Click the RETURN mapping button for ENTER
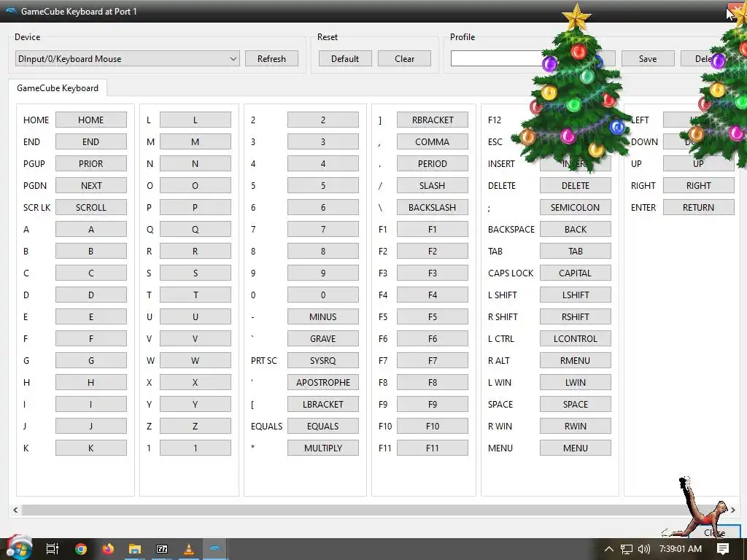Image resolution: width=747 pixels, height=560 pixels. click(x=699, y=208)
